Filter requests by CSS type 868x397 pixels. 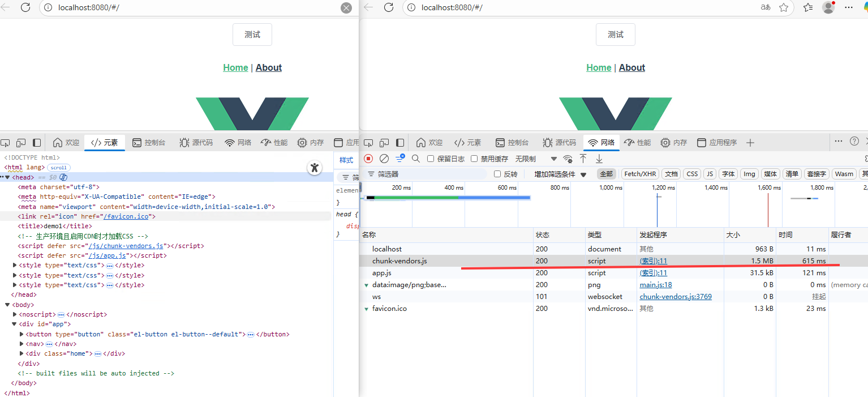[692, 174]
